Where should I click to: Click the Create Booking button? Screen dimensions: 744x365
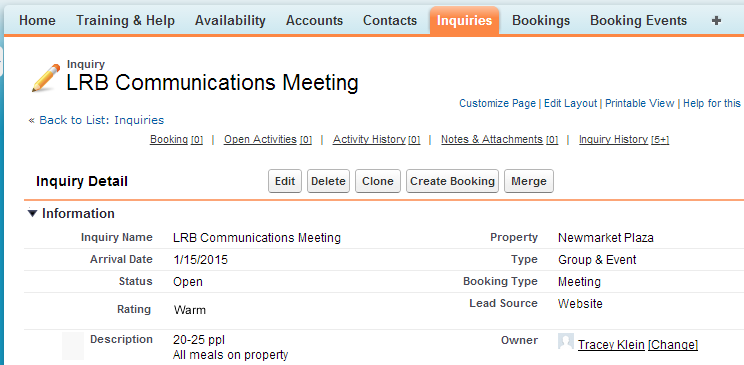coord(452,181)
